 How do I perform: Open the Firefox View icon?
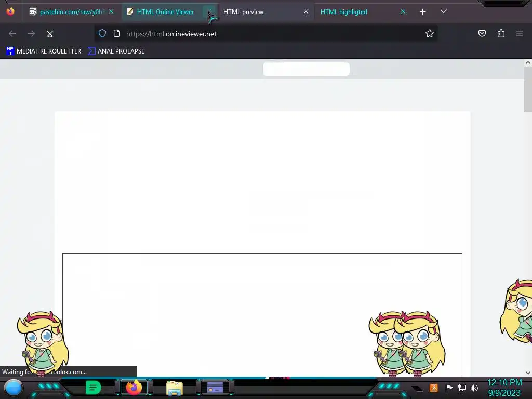tap(10, 11)
